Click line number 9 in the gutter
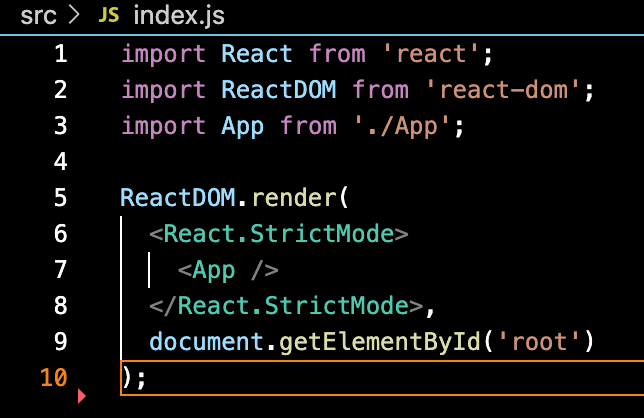Viewport: 644px width, 418px height. [x=61, y=341]
